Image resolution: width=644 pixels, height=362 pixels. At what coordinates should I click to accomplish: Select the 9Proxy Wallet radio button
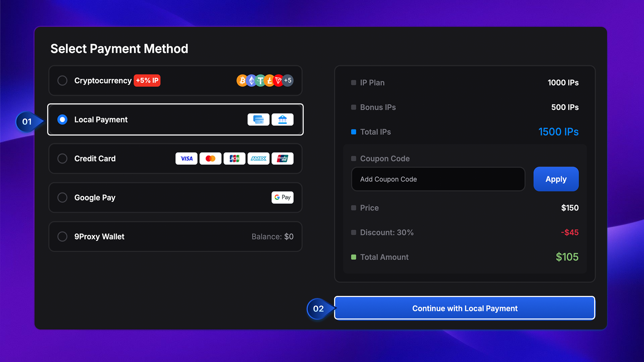[62, 237]
